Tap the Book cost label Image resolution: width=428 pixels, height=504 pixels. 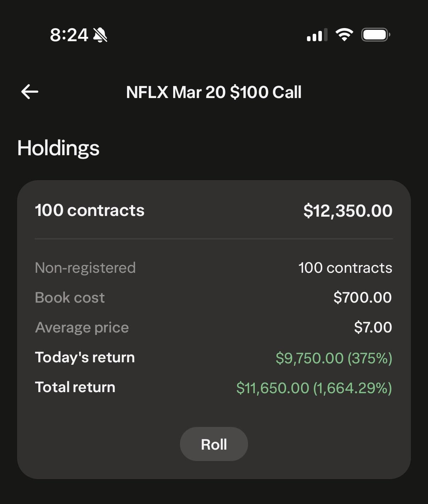[x=70, y=298]
